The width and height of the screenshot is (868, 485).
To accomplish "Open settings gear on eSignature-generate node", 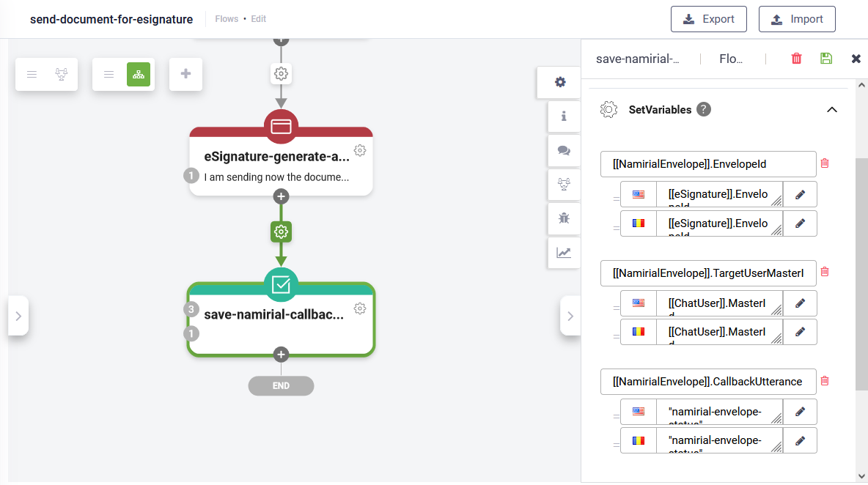I will click(x=360, y=150).
